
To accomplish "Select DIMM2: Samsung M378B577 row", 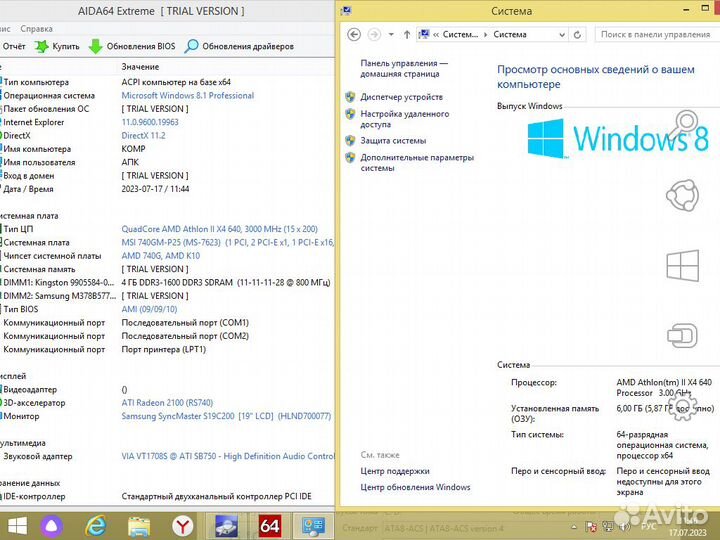I will point(167,296).
